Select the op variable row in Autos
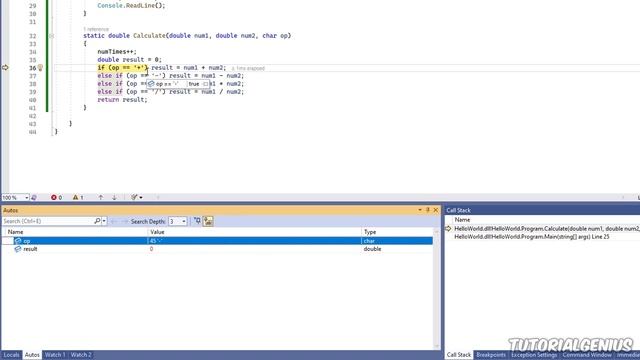The image size is (640, 360). 217,241
